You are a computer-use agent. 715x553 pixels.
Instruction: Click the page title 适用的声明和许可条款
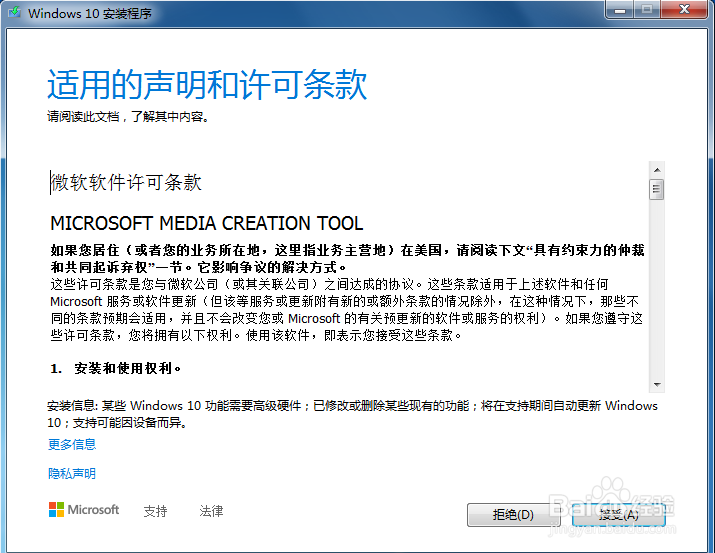pos(207,85)
